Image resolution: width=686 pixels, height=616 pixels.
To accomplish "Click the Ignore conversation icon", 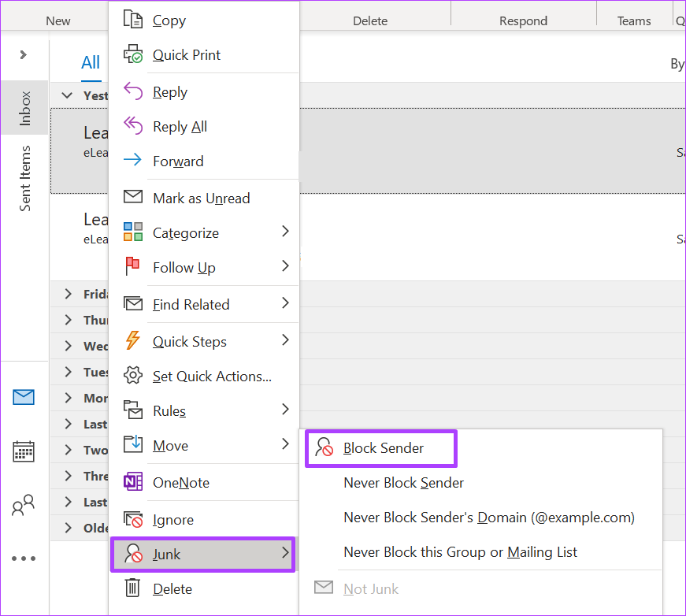I will 132,519.
